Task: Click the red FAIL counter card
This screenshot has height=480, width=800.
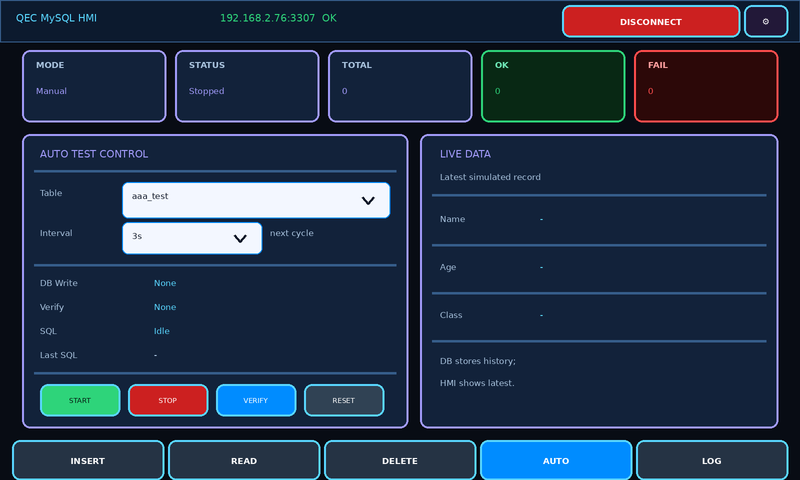Action: coord(707,86)
